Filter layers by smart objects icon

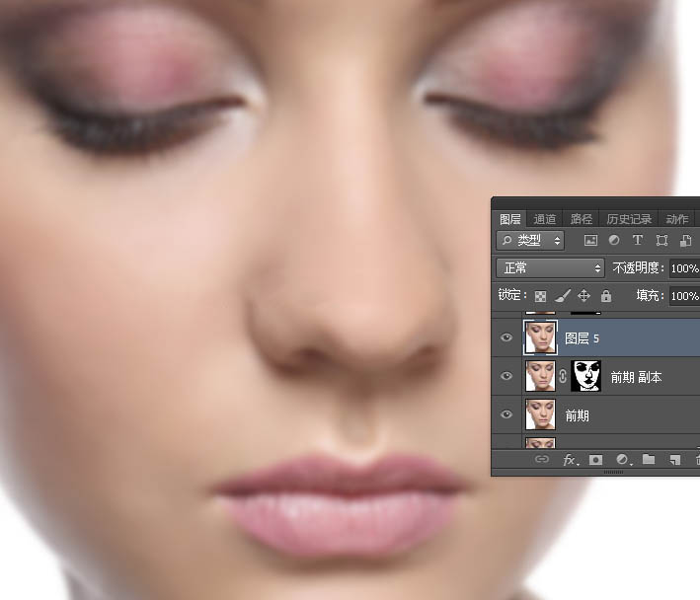(685, 241)
